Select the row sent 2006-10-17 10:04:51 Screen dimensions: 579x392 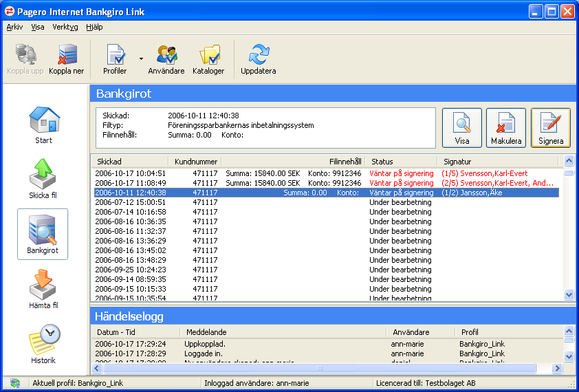pyautogui.click(x=325, y=173)
